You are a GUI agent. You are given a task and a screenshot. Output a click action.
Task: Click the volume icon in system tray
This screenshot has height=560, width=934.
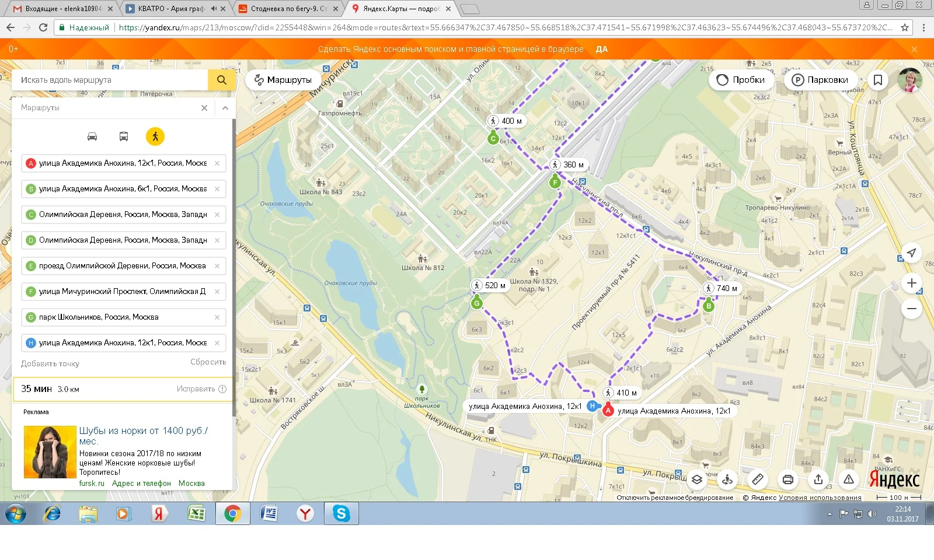point(872,514)
